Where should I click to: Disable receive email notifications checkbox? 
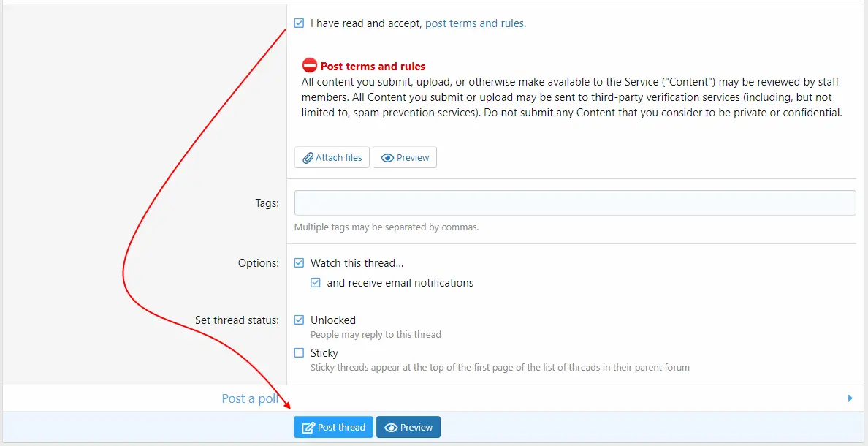pos(316,282)
